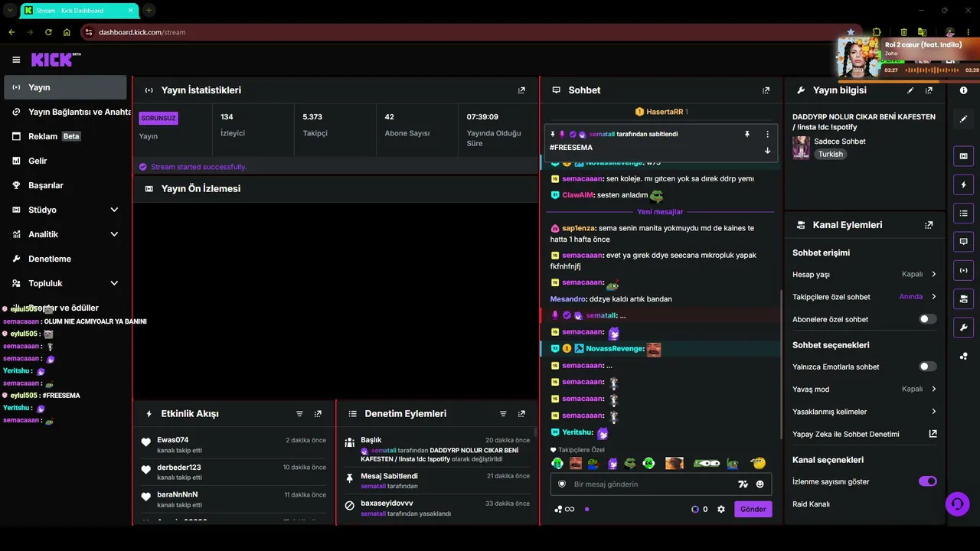
Task: Click the clip/film icon in right rail
Action: pos(963,156)
